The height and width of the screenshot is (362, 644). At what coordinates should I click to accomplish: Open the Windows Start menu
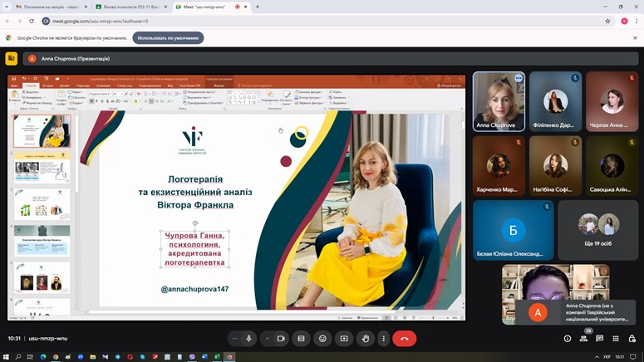click(x=6, y=357)
